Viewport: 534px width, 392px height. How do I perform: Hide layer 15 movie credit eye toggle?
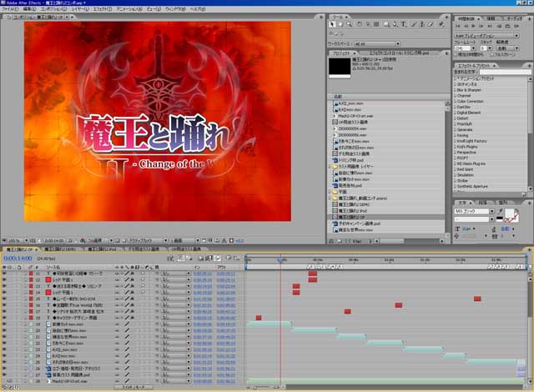pos(4,299)
